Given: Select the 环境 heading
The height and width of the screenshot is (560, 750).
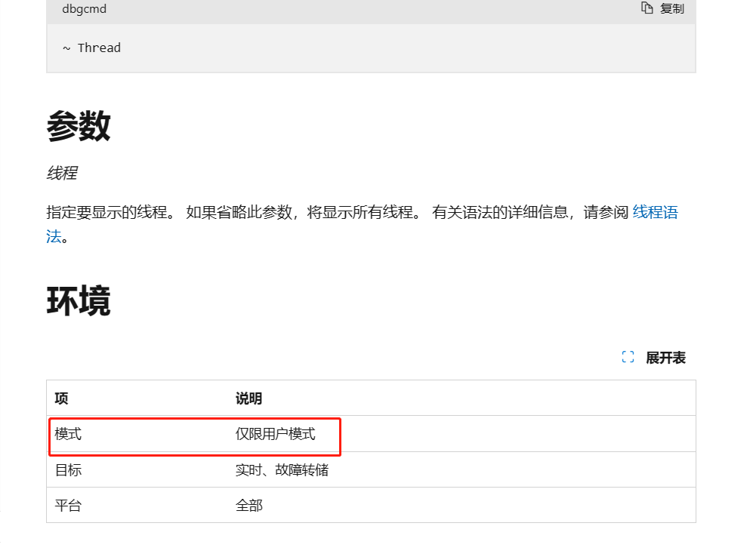Looking at the screenshot, I should 79,300.
